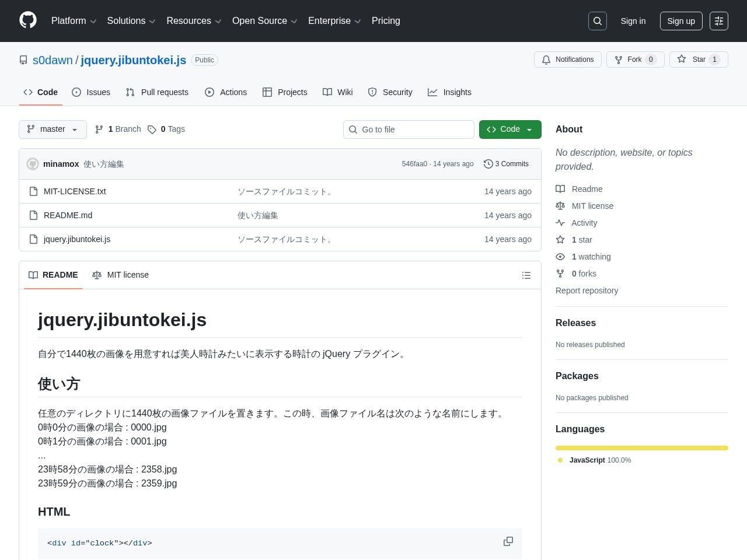The width and height of the screenshot is (747, 560).
Task: Expand the Resources navigation menu
Action: click(x=194, y=21)
